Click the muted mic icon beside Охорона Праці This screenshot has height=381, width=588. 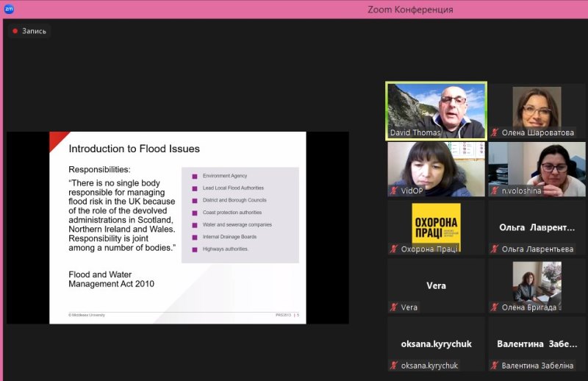click(x=394, y=249)
